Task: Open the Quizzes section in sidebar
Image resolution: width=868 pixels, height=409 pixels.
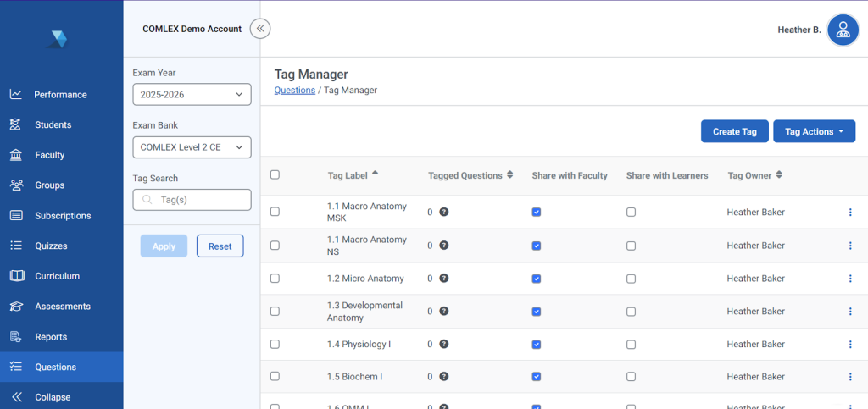Action: click(x=51, y=246)
